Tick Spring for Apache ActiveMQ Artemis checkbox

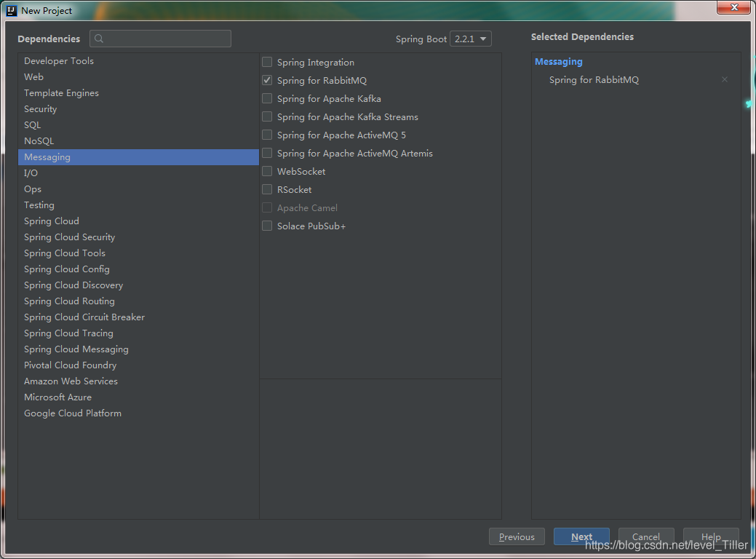[267, 153]
